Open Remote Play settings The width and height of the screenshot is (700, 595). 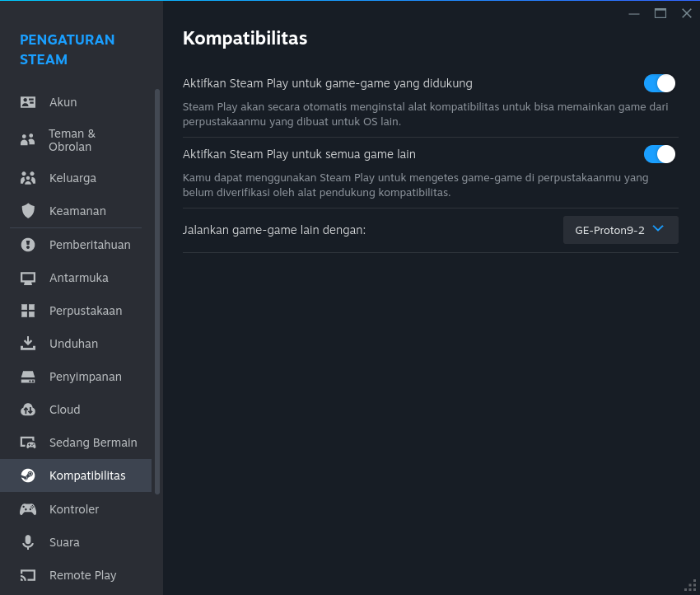82,575
